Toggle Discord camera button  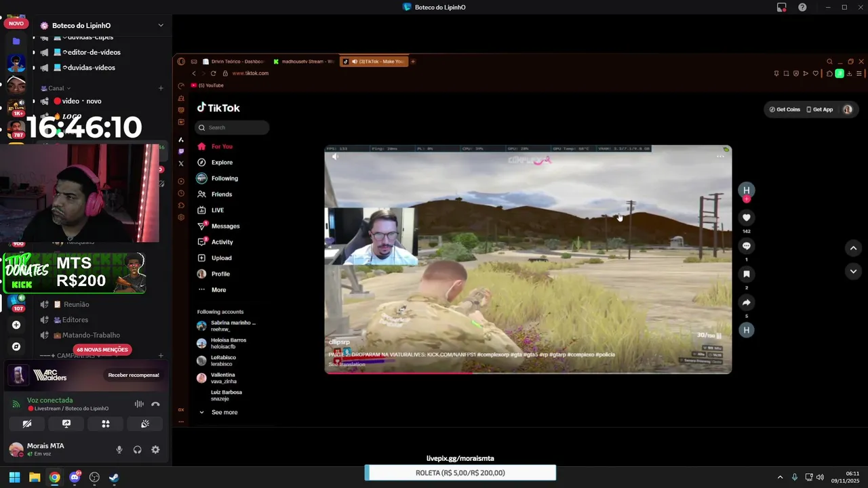point(27,424)
